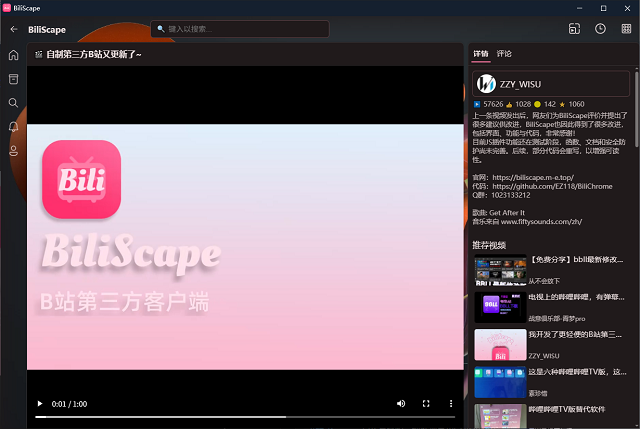Click uploader name 战意俱乐部-雨梦pro
Image resolution: width=640 pixels, height=429 pixels.
pos(557,318)
